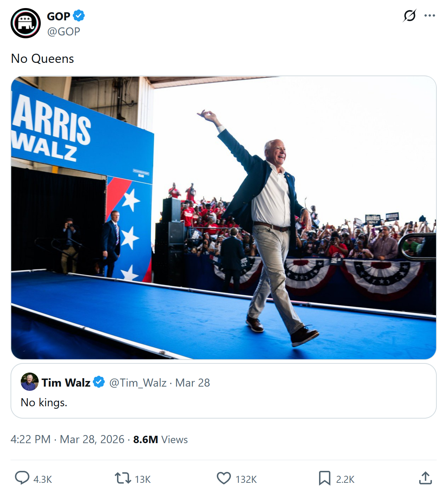Click the GOP elephant profile avatar

pos(26,23)
